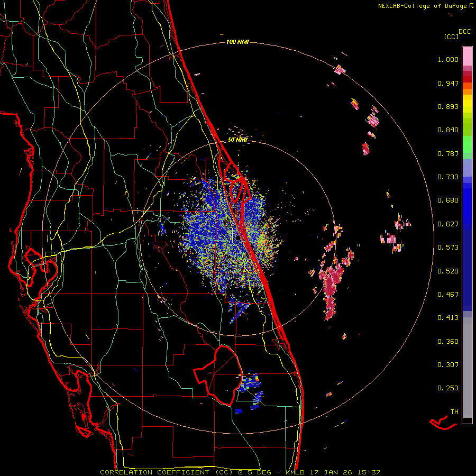Select the 1.000 scale value
The width and height of the screenshot is (476, 476).
448,59
